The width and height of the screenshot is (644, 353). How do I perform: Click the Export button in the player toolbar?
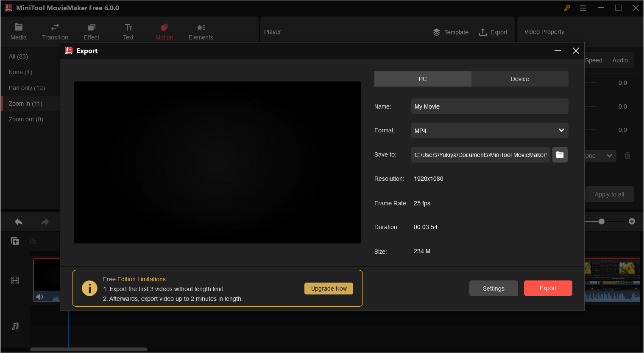coord(493,32)
